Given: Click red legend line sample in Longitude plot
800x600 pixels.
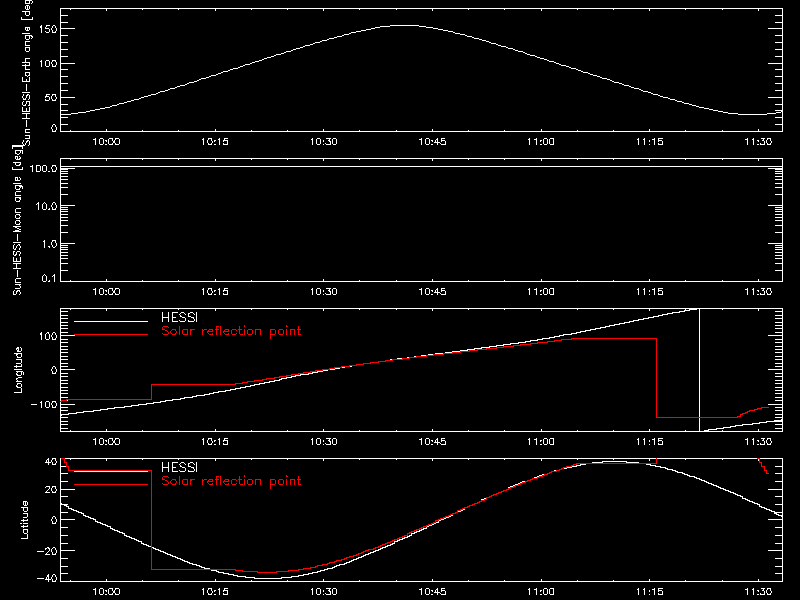Looking at the screenshot, I should 111,335.
